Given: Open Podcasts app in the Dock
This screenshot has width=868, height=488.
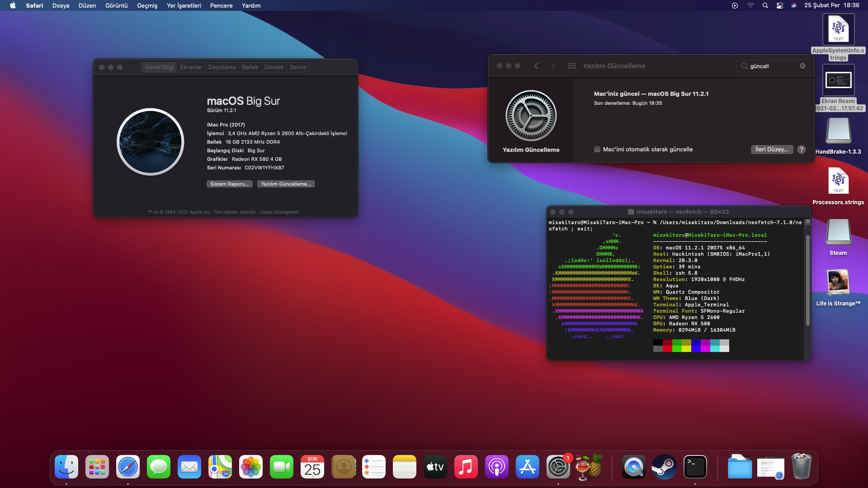Looking at the screenshot, I should coord(496,467).
